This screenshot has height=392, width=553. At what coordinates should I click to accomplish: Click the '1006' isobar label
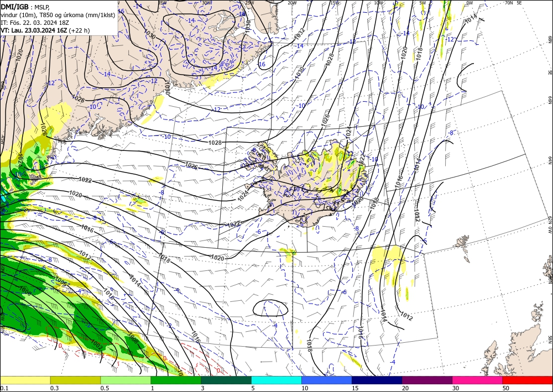[x=61, y=281]
